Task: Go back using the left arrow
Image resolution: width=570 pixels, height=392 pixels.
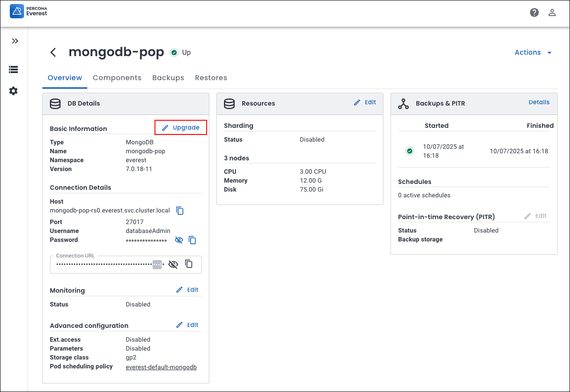Action: pyautogui.click(x=53, y=53)
